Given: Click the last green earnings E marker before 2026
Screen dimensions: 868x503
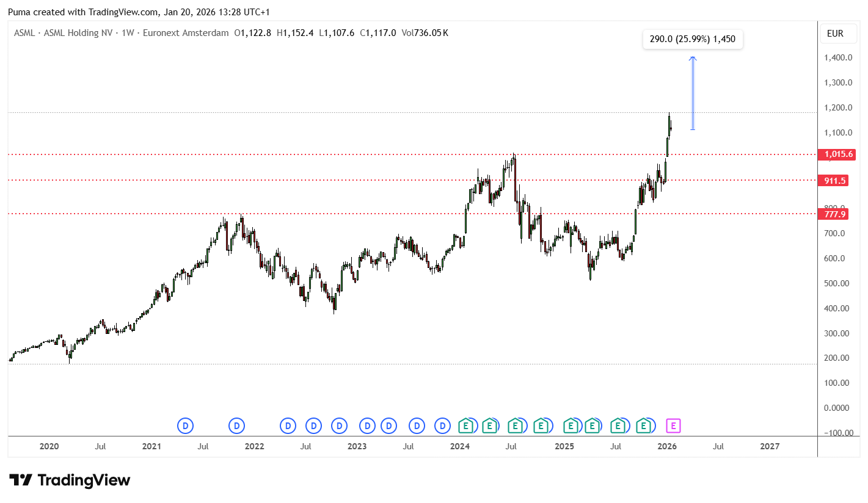Looking at the screenshot, I should (643, 425).
